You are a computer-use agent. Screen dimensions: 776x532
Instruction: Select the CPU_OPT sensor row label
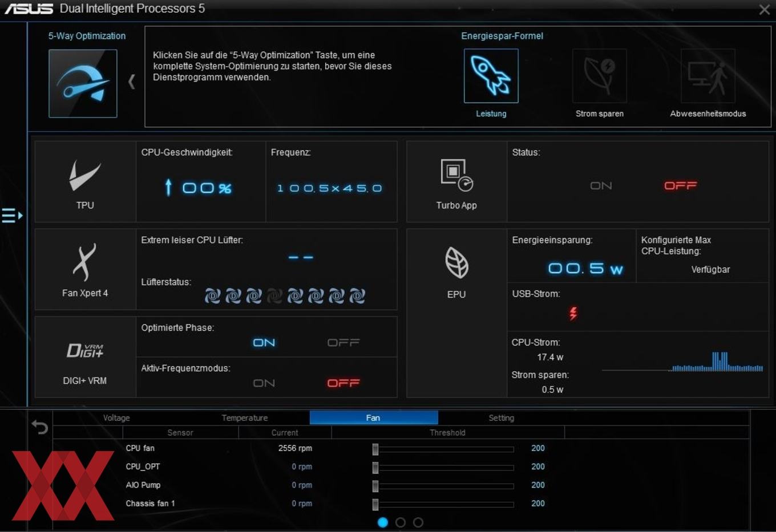pyautogui.click(x=143, y=466)
